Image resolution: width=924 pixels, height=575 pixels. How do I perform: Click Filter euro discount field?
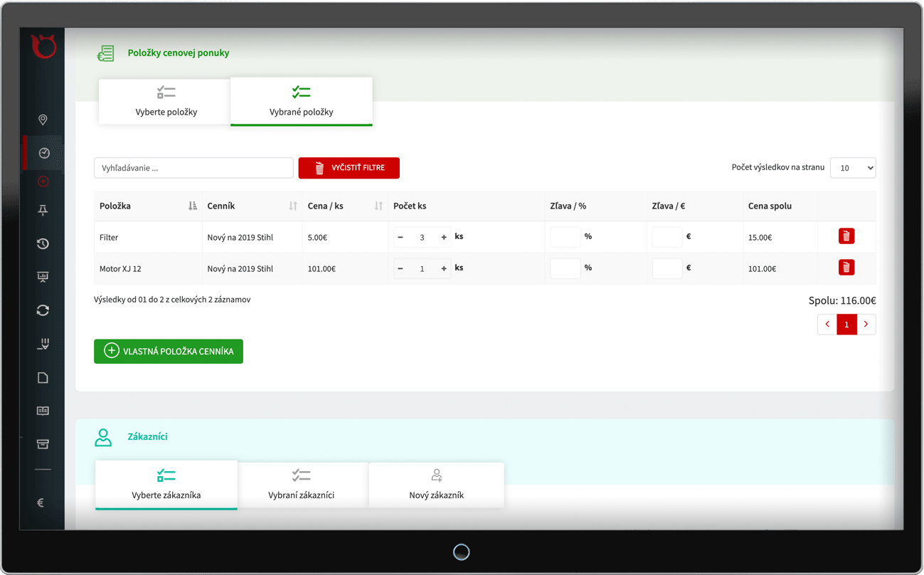click(x=667, y=236)
